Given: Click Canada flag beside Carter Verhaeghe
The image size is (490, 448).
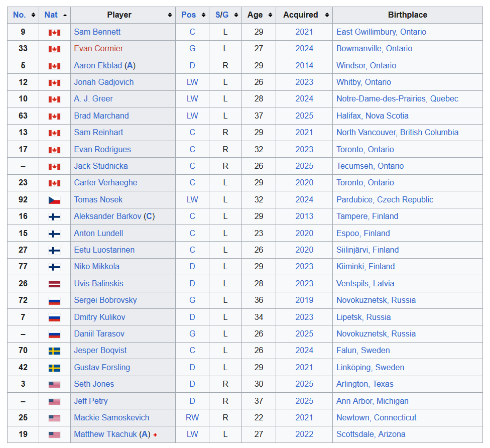Looking at the screenshot, I should pyautogui.click(x=54, y=183).
